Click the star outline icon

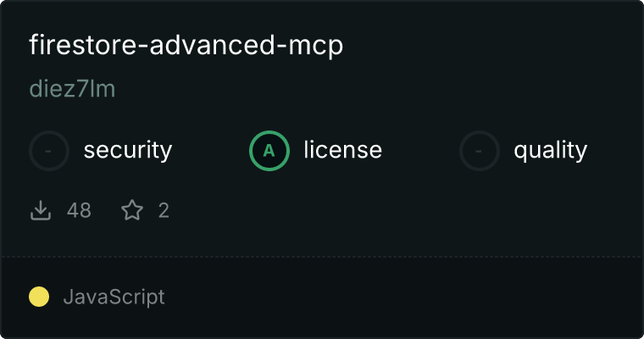point(132,210)
